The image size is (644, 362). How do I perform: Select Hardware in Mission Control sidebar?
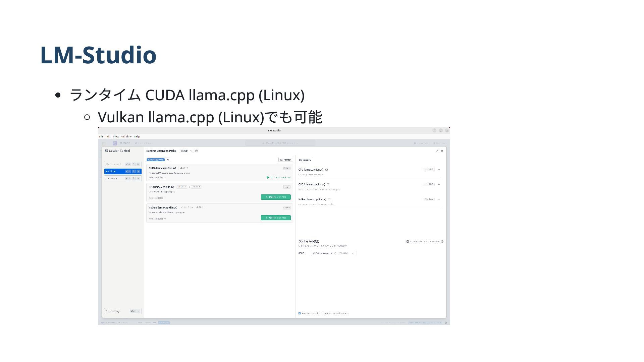(123, 179)
